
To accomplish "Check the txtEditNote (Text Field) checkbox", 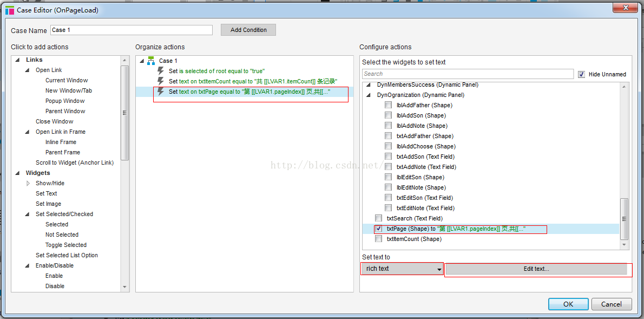I will (x=388, y=208).
